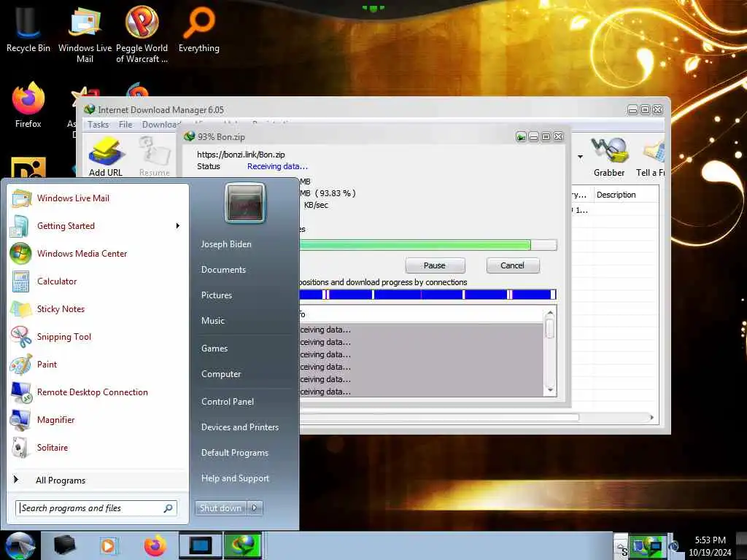The image size is (747, 560).
Task: Click the Shut down button
Action: pyautogui.click(x=221, y=508)
